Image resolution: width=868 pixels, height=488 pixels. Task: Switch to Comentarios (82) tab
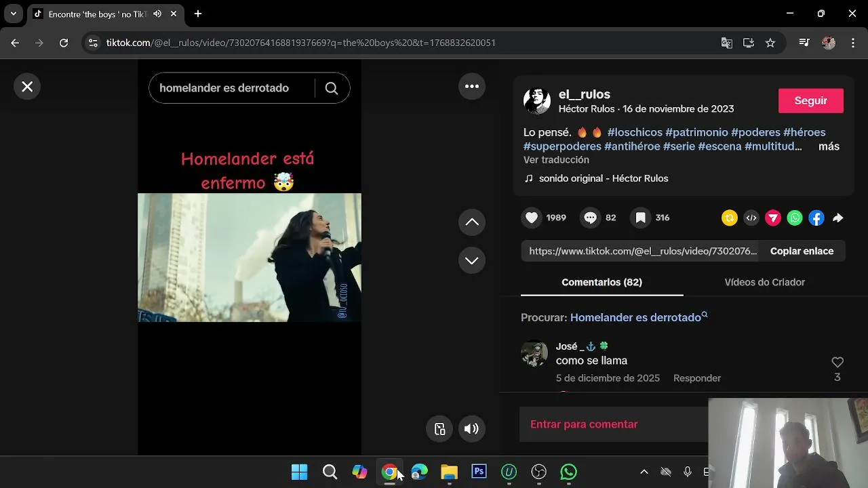601,282
